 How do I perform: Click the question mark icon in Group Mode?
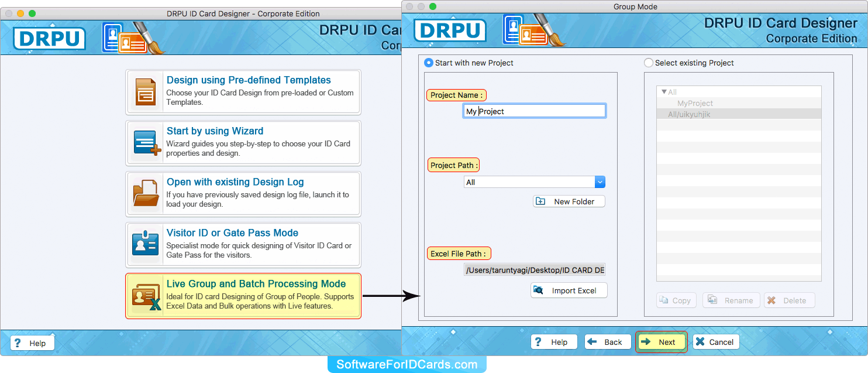[x=539, y=342]
